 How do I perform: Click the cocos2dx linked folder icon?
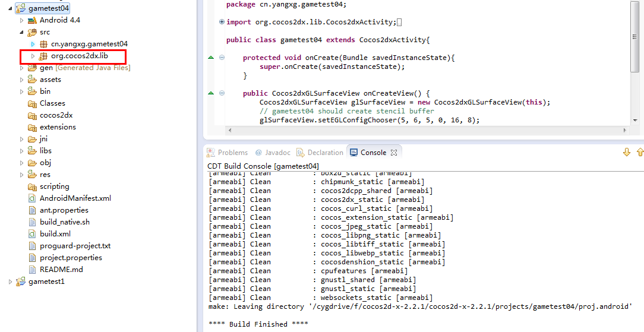point(32,115)
